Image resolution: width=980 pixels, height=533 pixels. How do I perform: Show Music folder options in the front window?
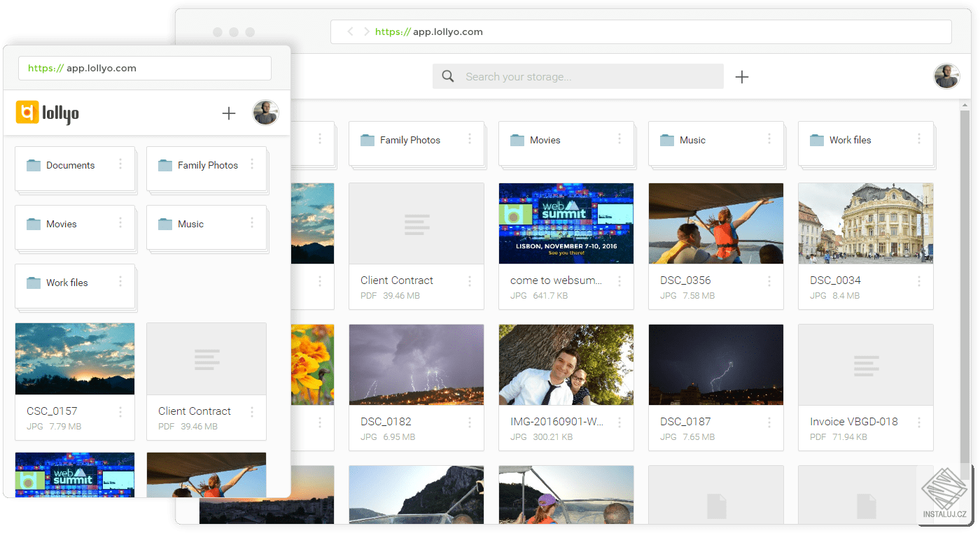(x=252, y=223)
